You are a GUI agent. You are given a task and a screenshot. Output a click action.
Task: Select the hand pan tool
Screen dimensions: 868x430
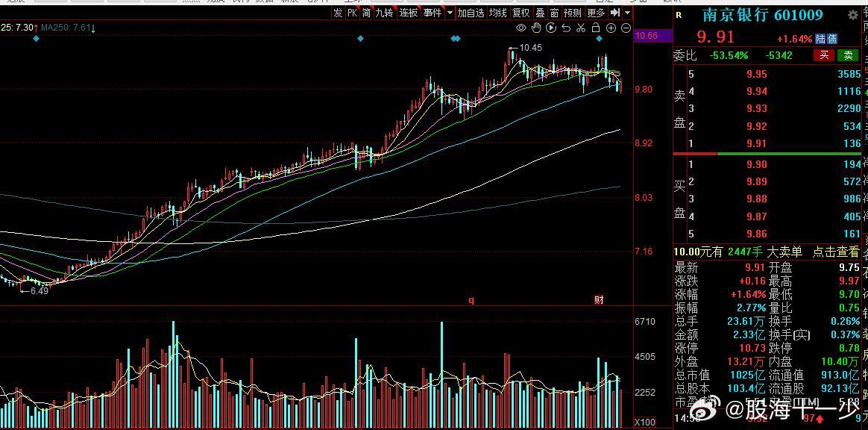tap(536, 28)
